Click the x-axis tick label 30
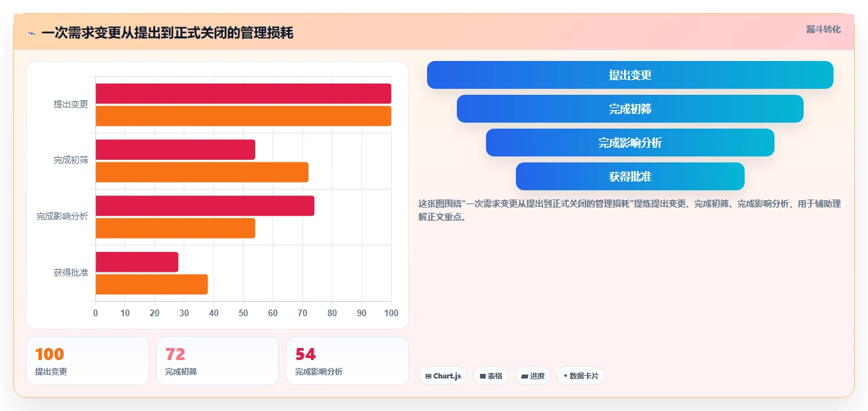This screenshot has width=868, height=411. pos(184,313)
